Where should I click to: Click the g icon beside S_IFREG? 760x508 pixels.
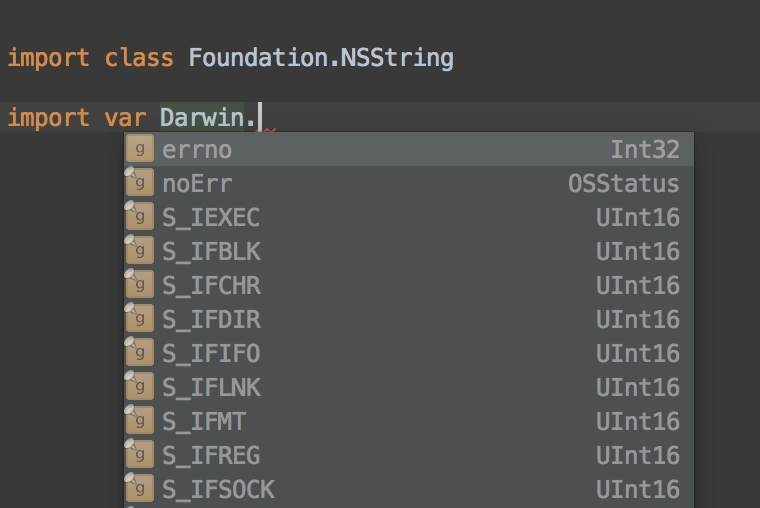[140, 455]
